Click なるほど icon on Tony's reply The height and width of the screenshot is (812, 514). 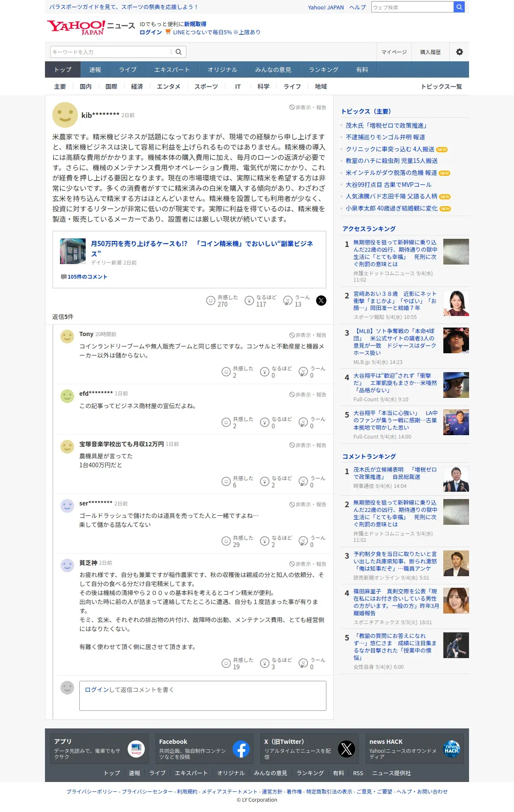[x=265, y=372]
